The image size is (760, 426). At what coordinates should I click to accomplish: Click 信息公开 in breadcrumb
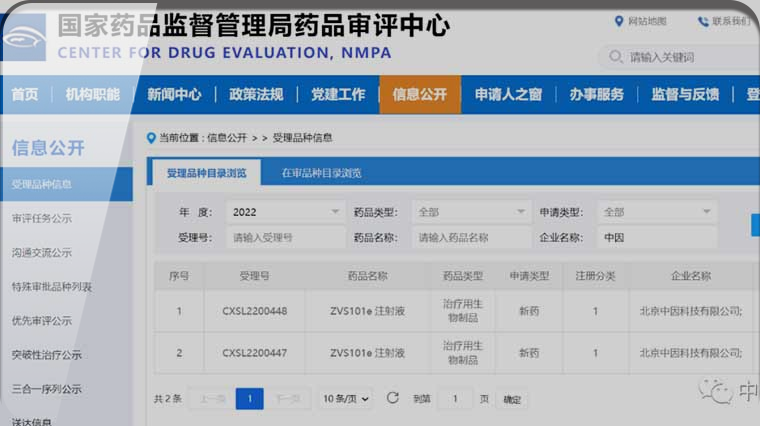coord(227,138)
